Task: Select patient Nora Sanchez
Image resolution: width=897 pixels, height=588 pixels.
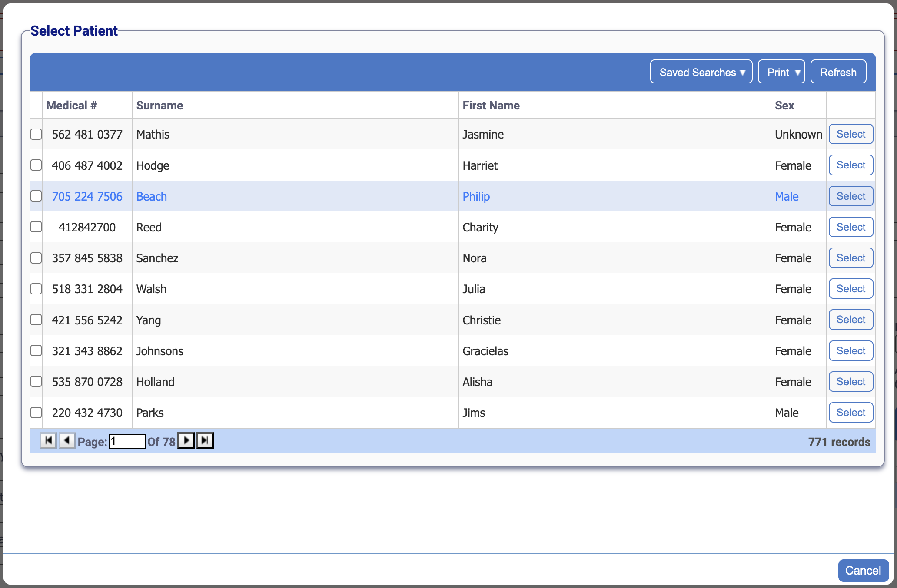Action: [x=850, y=258]
